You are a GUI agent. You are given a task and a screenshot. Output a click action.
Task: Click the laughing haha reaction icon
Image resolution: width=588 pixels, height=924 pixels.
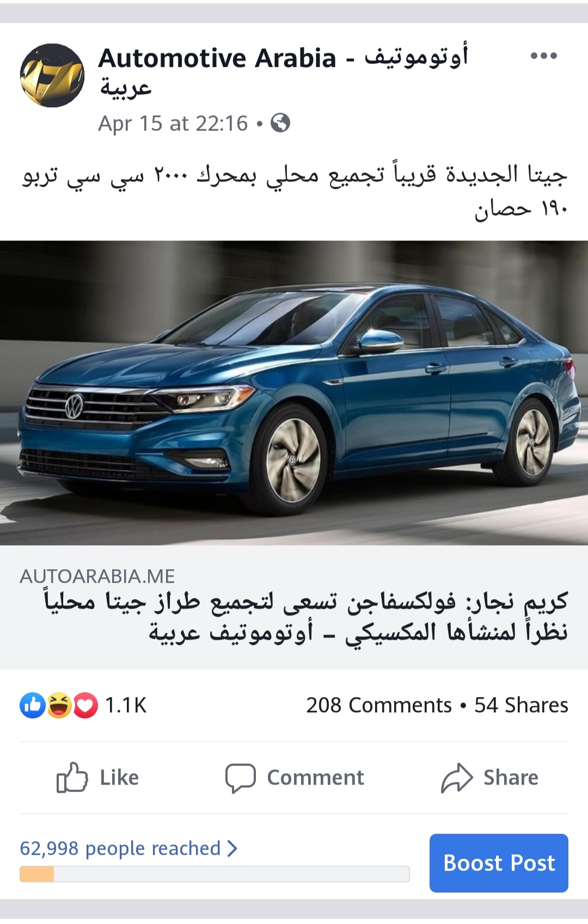[59, 705]
